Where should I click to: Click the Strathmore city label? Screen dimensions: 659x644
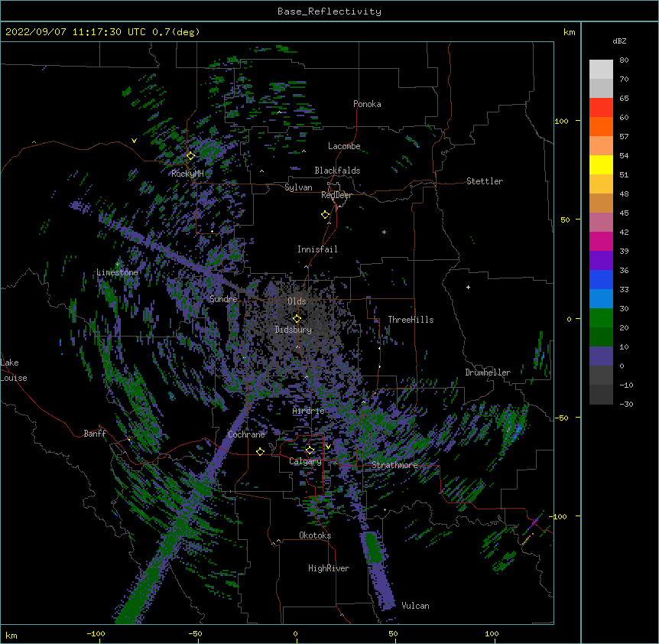coord(394,465)
